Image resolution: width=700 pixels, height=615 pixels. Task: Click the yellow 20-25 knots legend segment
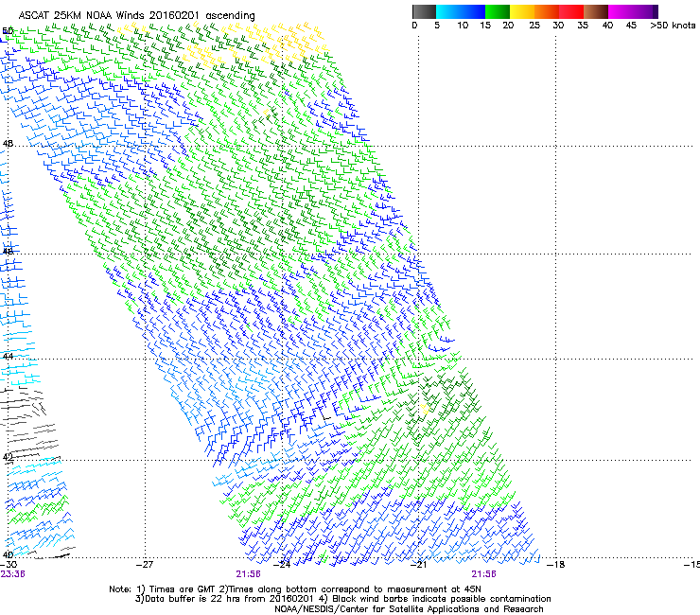tap(522, 11)
